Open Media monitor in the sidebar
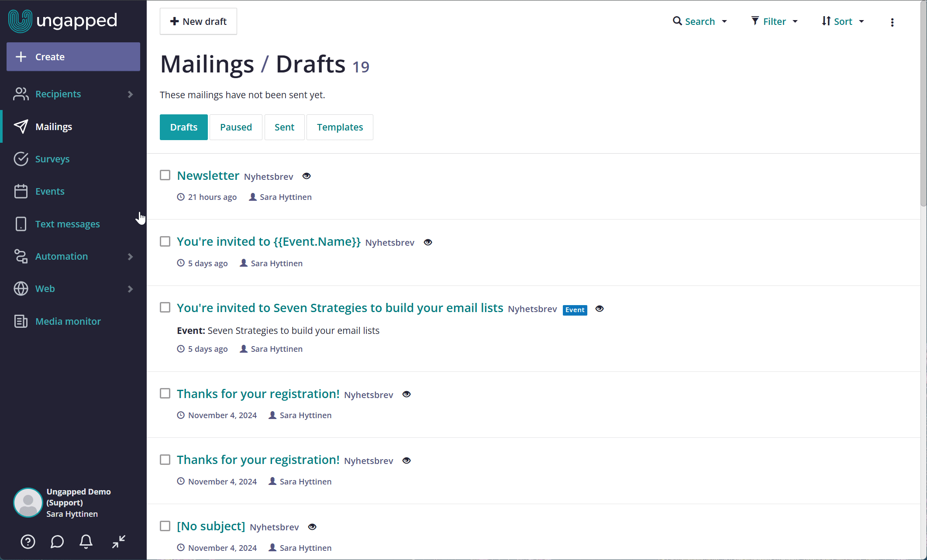 (68, 321)
